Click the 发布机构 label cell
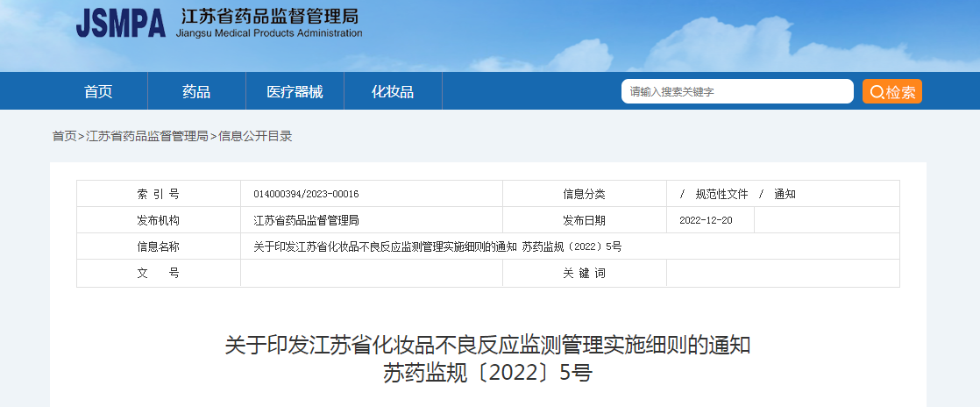Screen dimensions: 980x407 click(x=158, y=220)
